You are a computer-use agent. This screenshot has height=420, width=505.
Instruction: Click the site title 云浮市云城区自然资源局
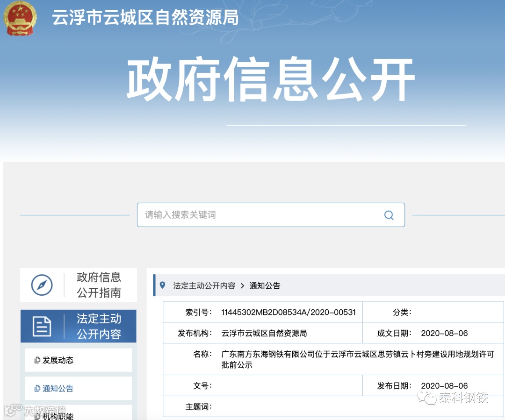point(145,17)
